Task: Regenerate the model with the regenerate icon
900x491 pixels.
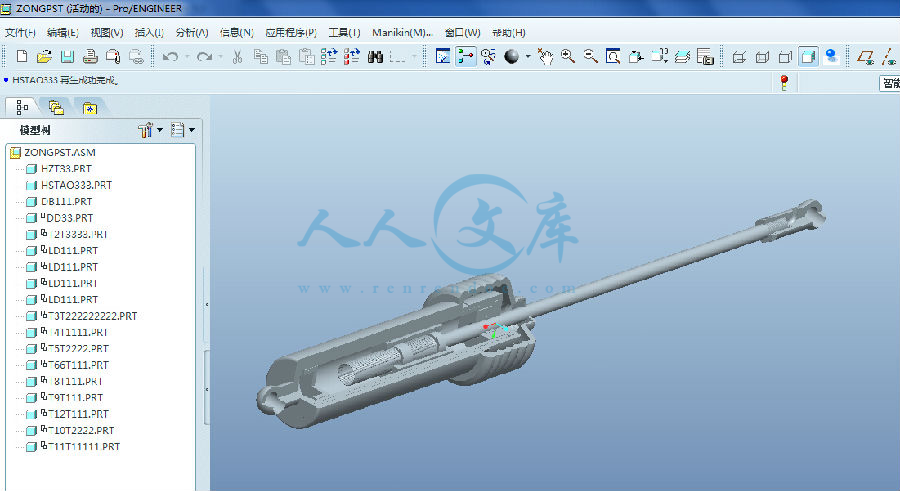Action: point(329,56)
